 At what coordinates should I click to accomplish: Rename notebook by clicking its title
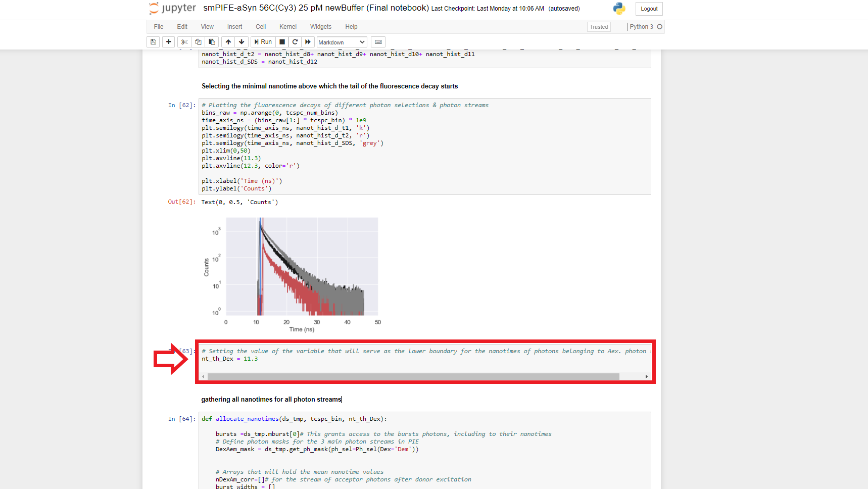point(316,8)
